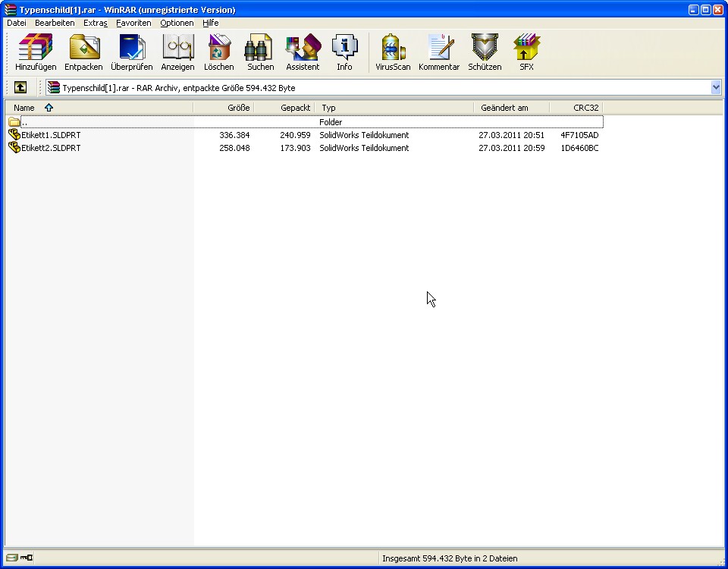
Task: Start VirusScan on the archive
Action: pyautogui.click(x=393, y=52)
